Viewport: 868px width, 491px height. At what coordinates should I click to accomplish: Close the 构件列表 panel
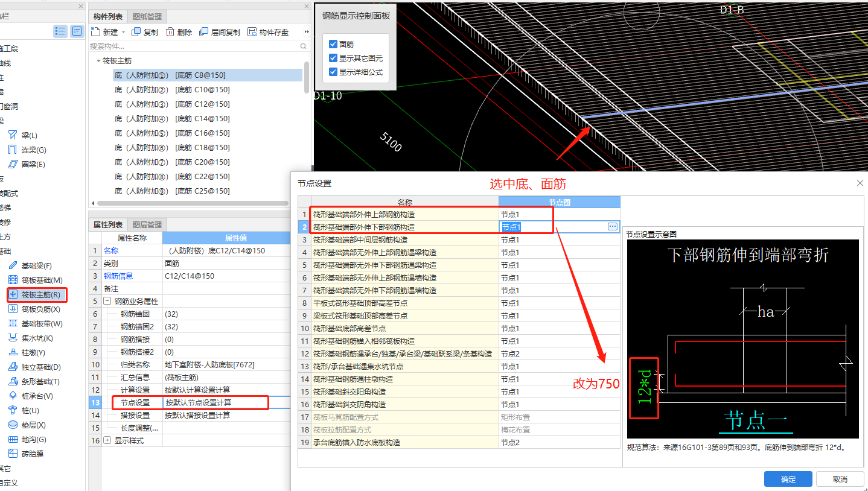point(307,6)
